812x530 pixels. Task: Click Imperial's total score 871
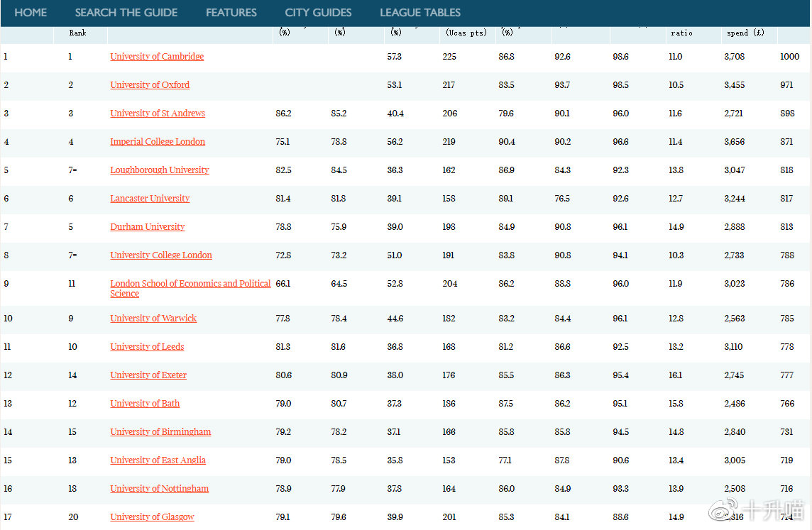pos(786,143)
